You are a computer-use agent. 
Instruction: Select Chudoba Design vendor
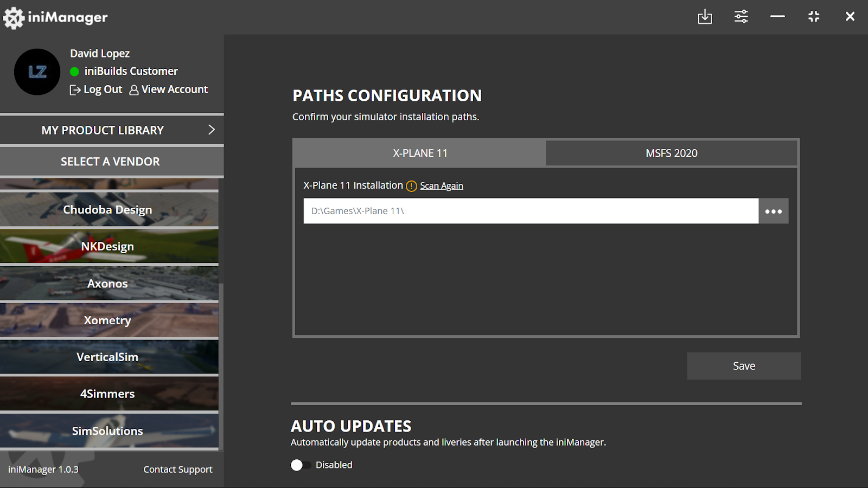pos(109,209)
